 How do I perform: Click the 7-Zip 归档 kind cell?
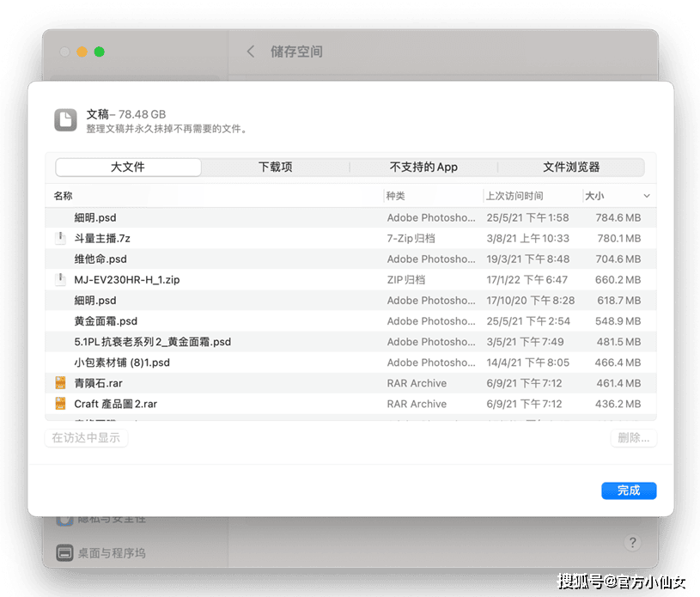411,239
